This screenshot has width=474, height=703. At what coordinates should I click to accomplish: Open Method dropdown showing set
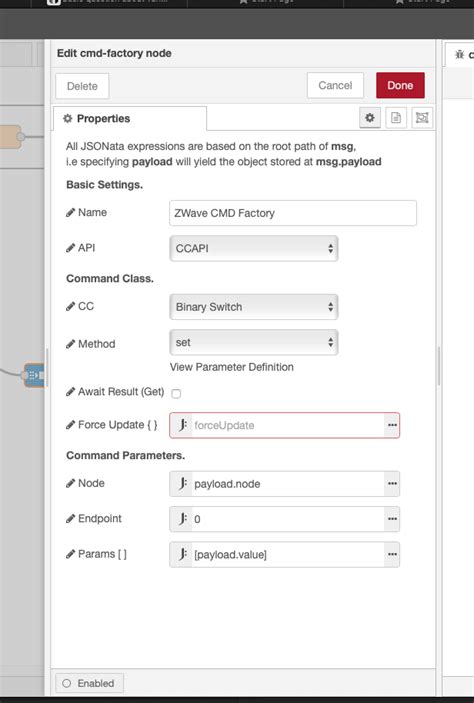pyautogui.click(x=254, y=343)
